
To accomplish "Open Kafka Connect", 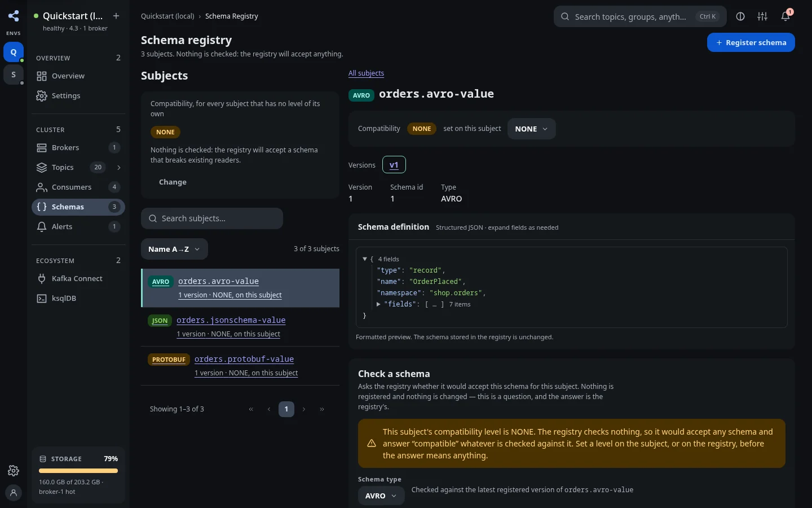I will 78,279.
